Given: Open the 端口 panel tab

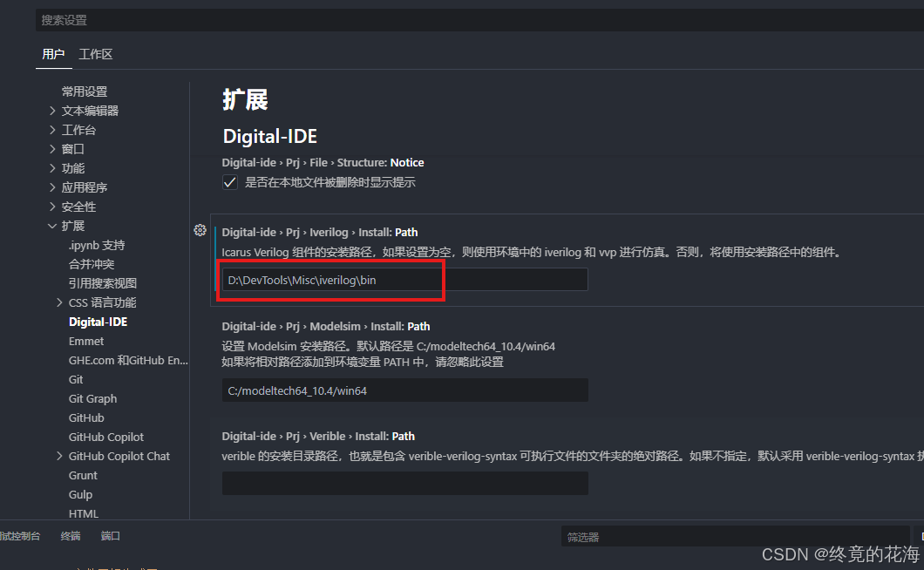Looking at the screenshot, I should [x=110, y=535].
